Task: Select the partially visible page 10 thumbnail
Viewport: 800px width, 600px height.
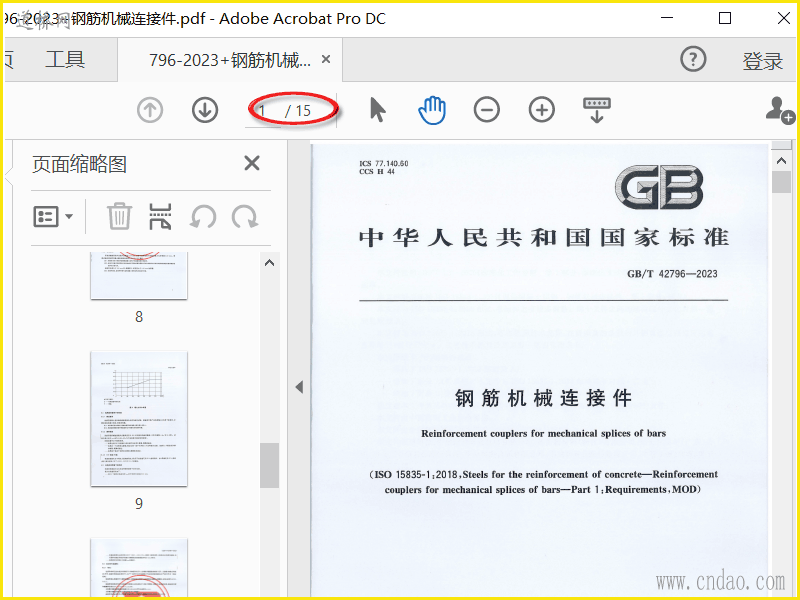Action: coord(139,567)
